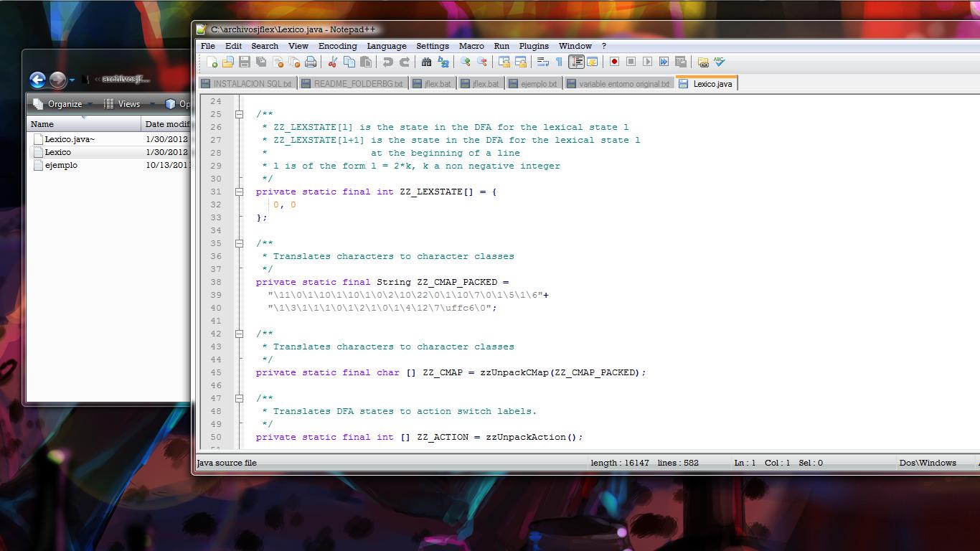Save all open documents
980x551 pixels.
[261, 63]
